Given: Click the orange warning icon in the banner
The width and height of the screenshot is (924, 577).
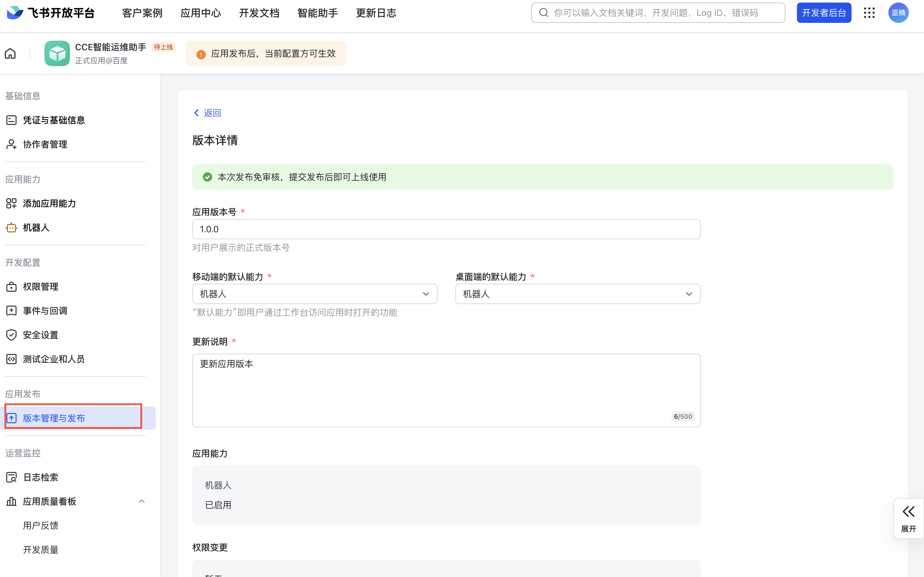Looking at the screenshot, I should pyautogui.click(x=201, y=54).
